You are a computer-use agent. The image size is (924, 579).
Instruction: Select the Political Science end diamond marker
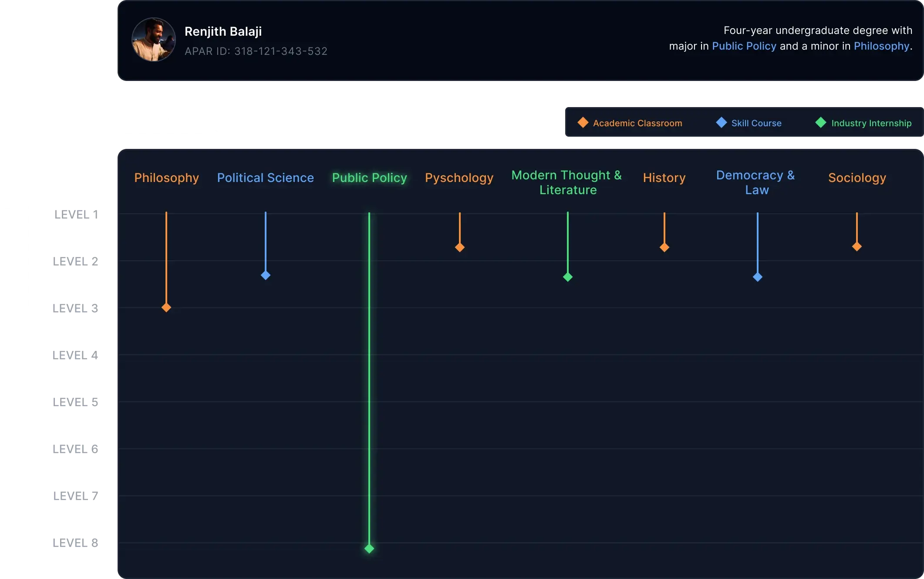point(266,276)
